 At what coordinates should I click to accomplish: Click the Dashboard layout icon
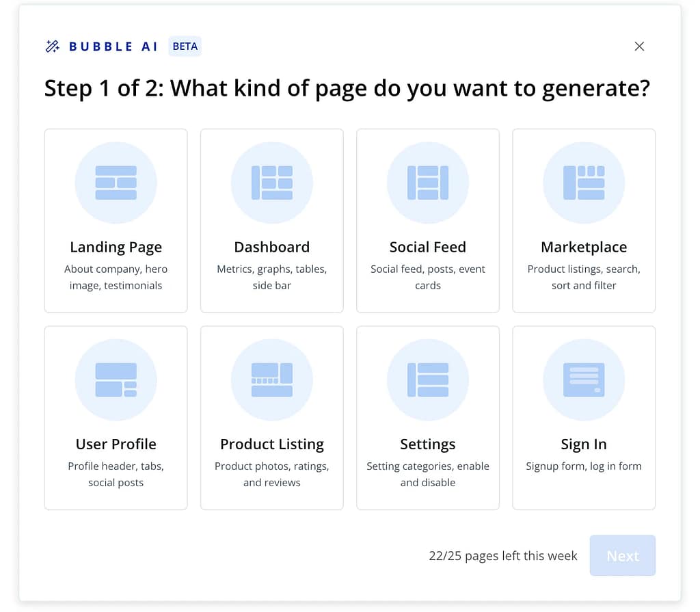271,183
